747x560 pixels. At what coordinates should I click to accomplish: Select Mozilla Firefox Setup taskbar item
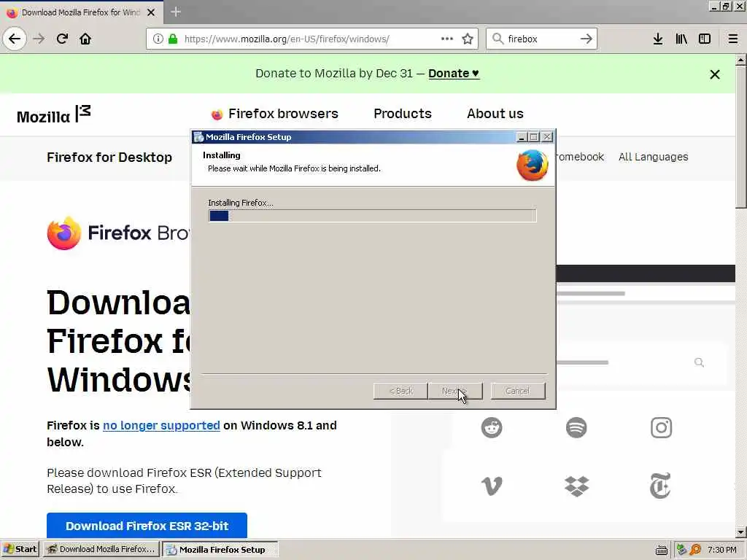click(220, 550)
